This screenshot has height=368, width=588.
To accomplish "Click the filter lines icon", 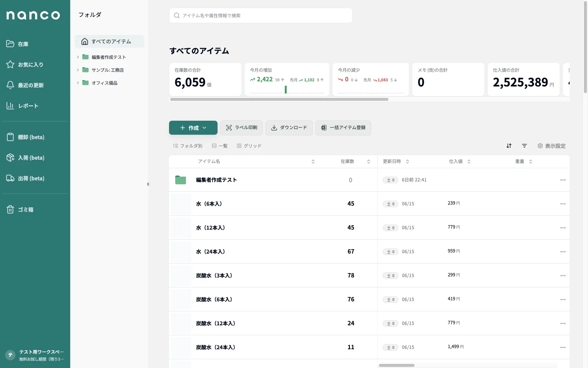I will pos(524,146).
